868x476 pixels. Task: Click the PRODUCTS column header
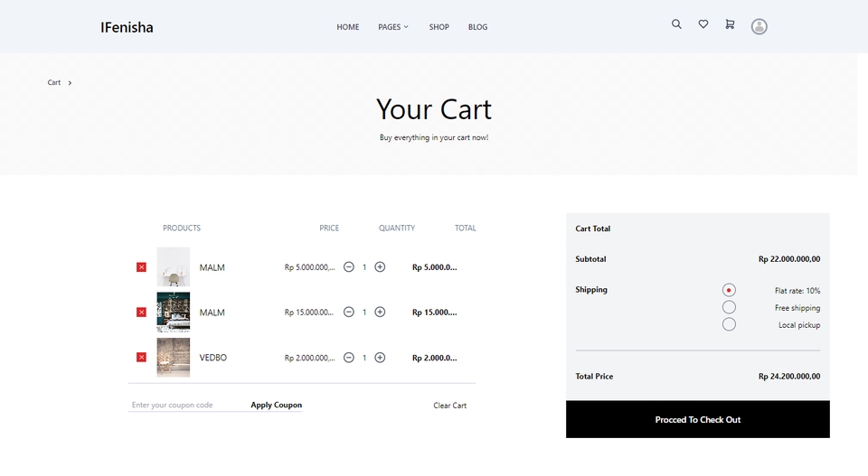point(182,228)
